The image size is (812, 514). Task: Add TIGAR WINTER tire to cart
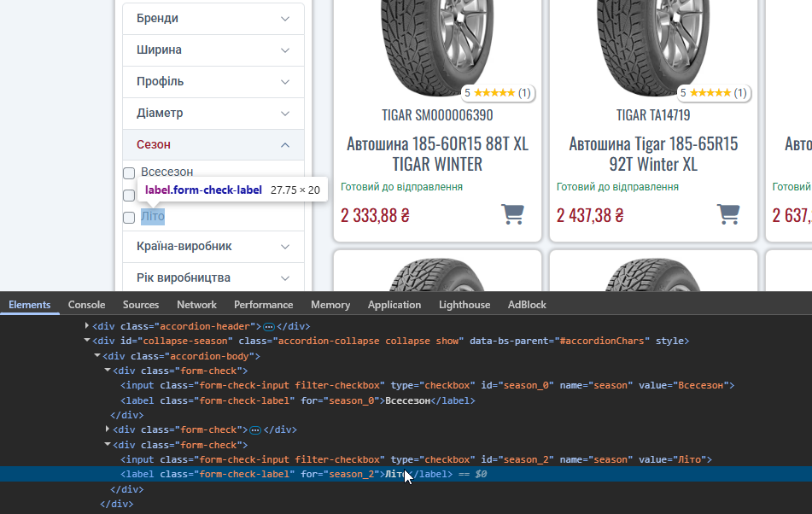[512, 214]
